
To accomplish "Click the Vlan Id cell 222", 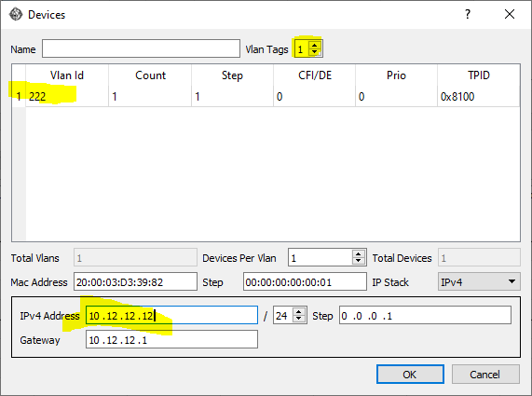I will pos(67,97).
